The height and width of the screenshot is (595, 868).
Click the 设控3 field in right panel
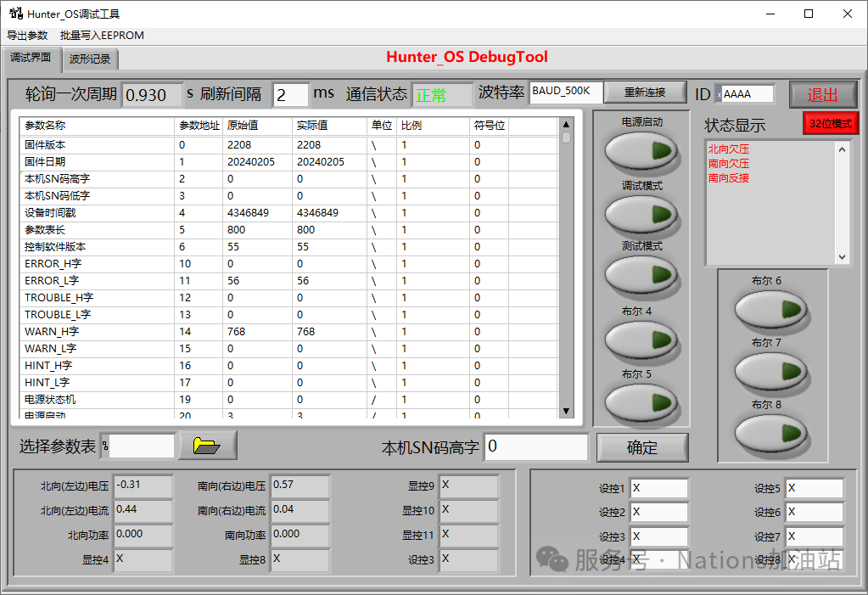tap(658, 536)
